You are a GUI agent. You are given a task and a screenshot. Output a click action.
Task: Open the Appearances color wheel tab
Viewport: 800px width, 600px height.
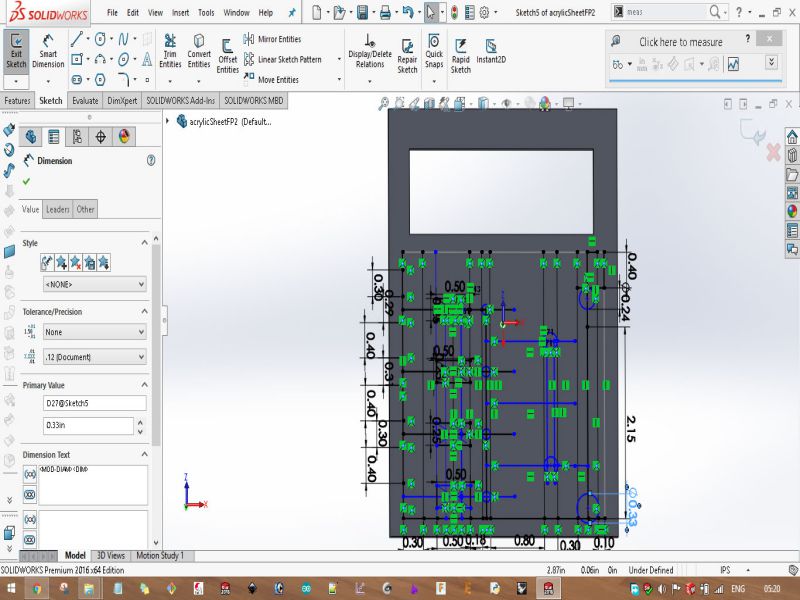125,137
